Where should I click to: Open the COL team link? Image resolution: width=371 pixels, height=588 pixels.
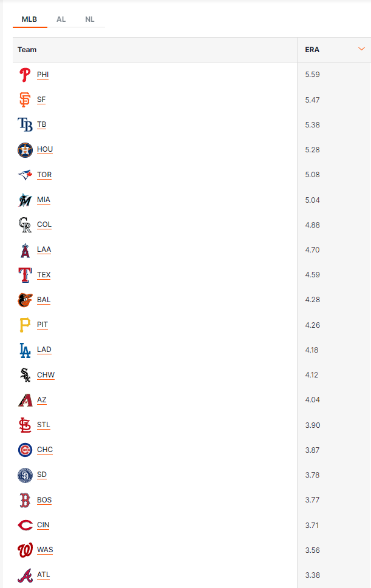[x=44, y=225]
